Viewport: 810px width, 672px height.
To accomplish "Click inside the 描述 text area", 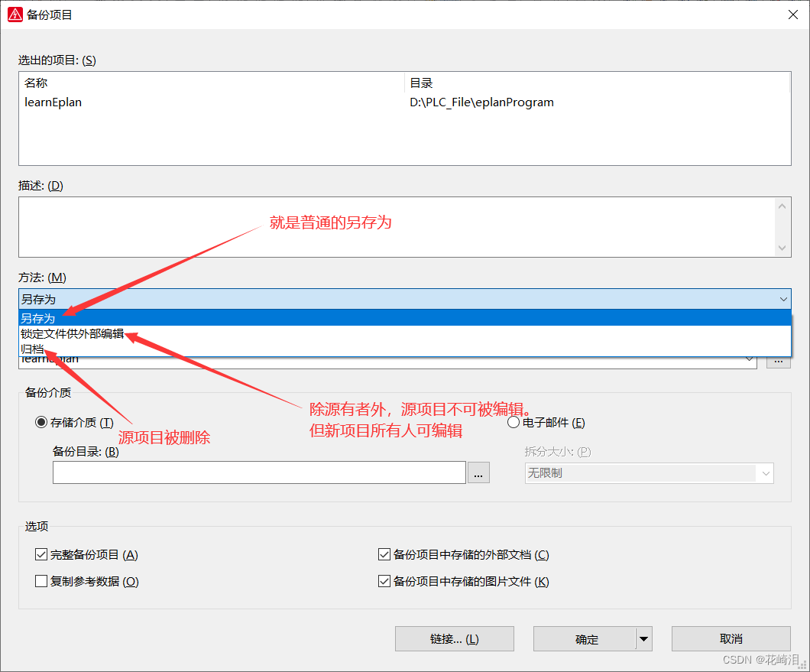I will 397,227.
